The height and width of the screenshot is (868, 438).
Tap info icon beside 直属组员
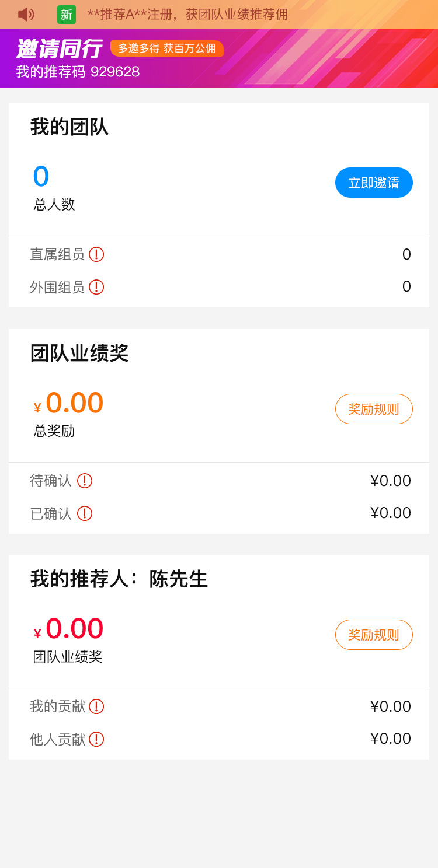pos(96,254)
